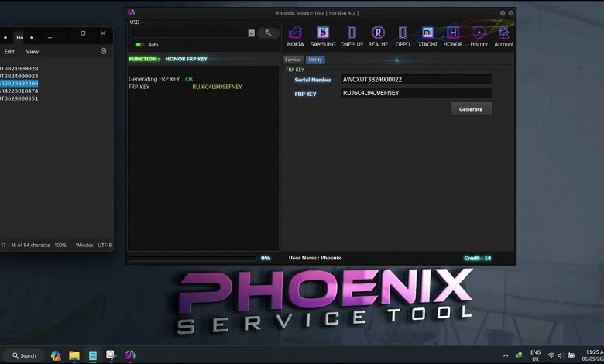Screen dimensions: 604x364
Task: Click the User Name : Phoenix status text
Action: point(314,258)
